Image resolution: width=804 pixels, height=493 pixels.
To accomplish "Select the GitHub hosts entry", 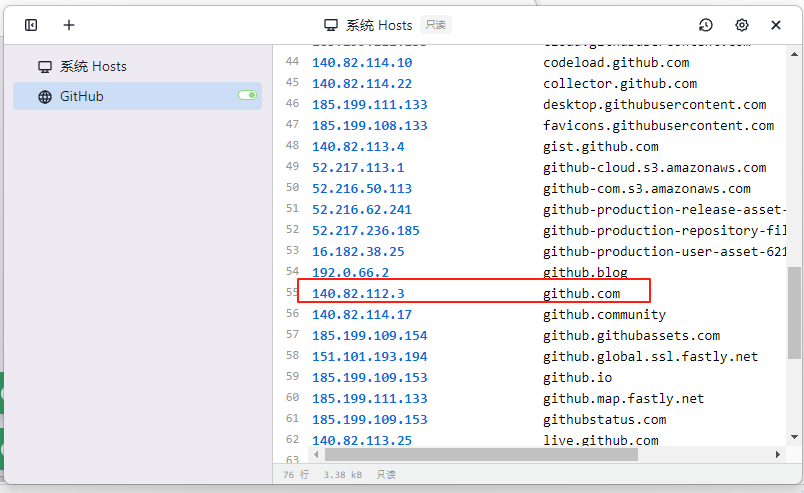I will pos(137,96).
